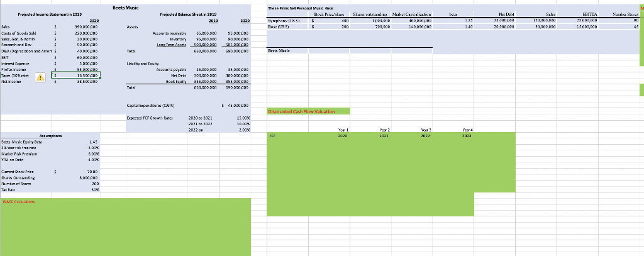Select Costs of Goods Sold value 220,000,000

point(86,33)
